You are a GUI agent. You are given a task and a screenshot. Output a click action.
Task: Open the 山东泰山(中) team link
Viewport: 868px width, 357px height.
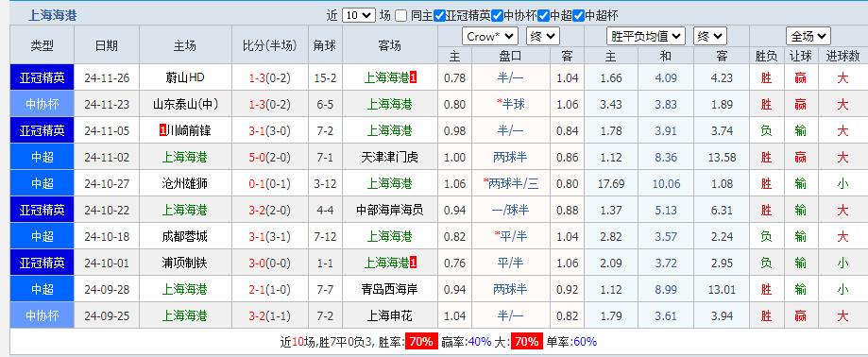[185, 104]
